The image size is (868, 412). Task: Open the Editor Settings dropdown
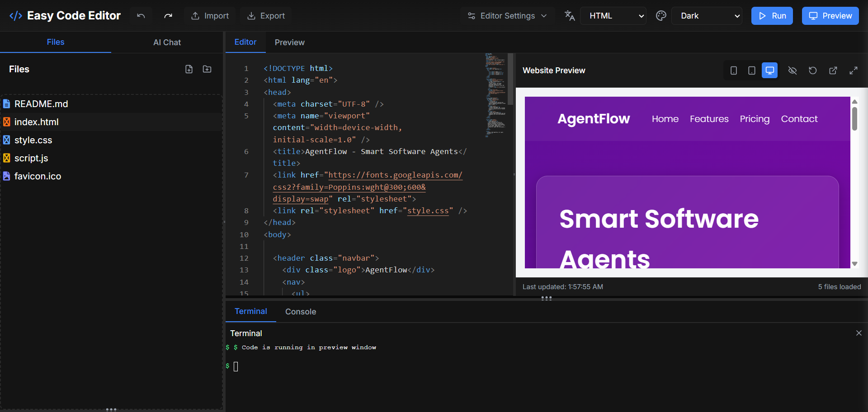pyautogui.click(x=507, y=16)
